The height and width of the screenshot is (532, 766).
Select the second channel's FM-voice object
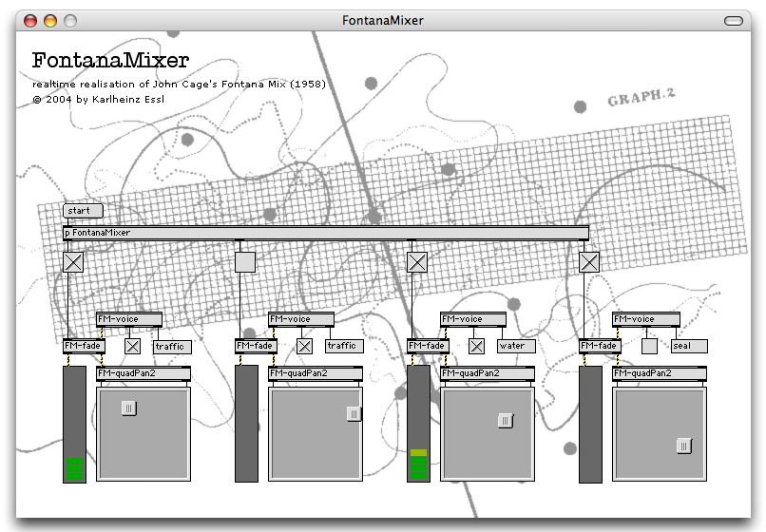pos(301,319)
